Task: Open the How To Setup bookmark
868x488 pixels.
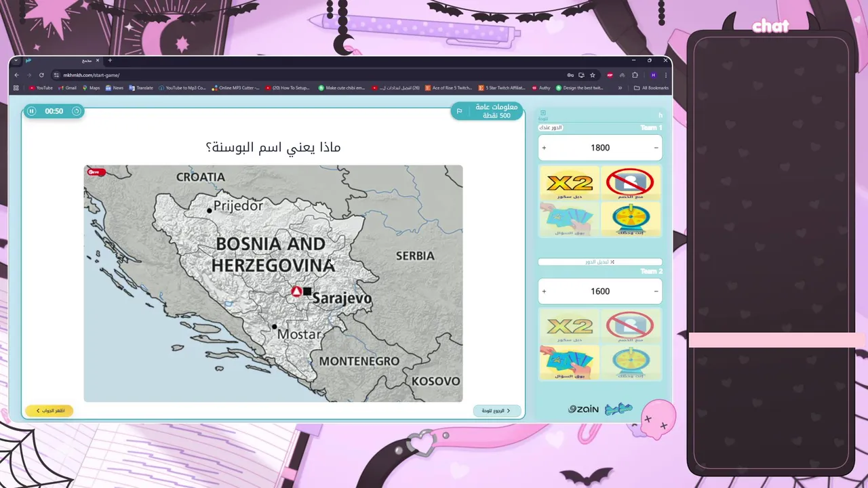Action: 288,87
